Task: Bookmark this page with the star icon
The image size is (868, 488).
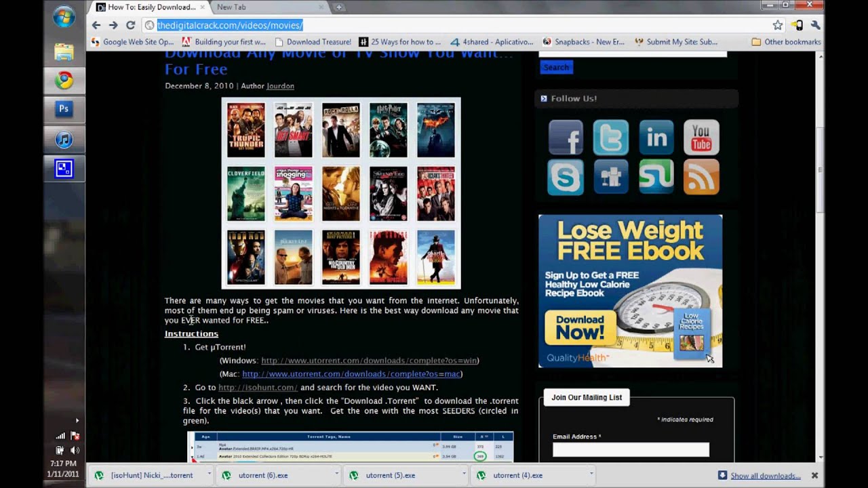Action: 778,25
